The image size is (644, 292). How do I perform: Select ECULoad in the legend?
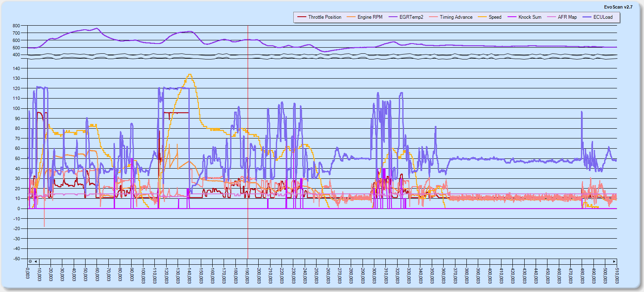pos(603,17)
